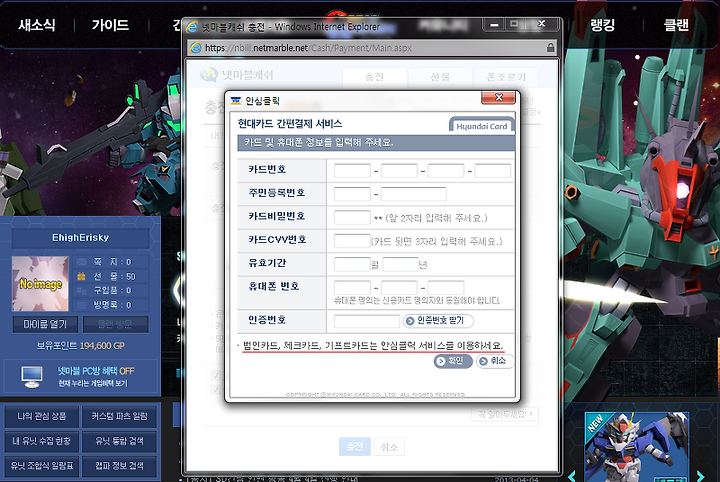
Task: Click the PC monitor icon in PC방 banner
Action: tap(32, 376)
